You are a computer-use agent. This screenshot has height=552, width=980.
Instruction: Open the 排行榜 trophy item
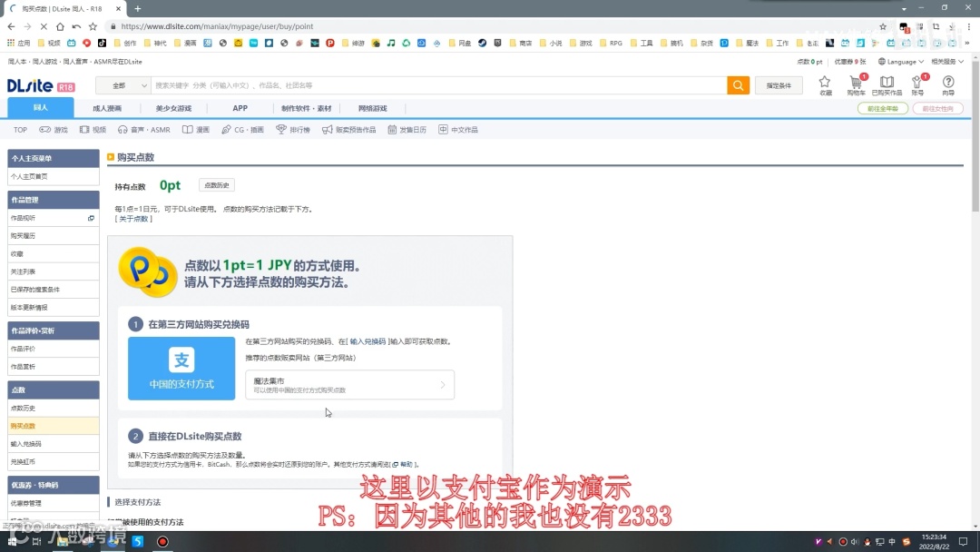pos(293,130)
